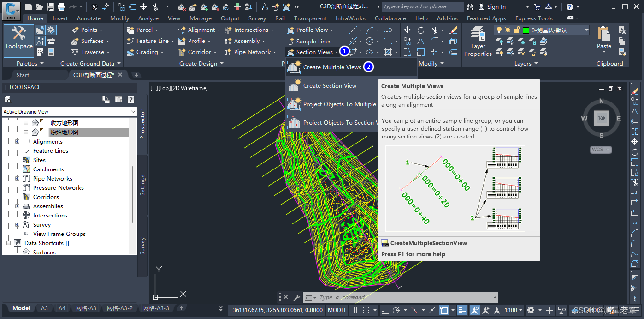Screen dimensions: 644x319
Task: Click the Sample Lines tool
Action: tap(308, 41)
